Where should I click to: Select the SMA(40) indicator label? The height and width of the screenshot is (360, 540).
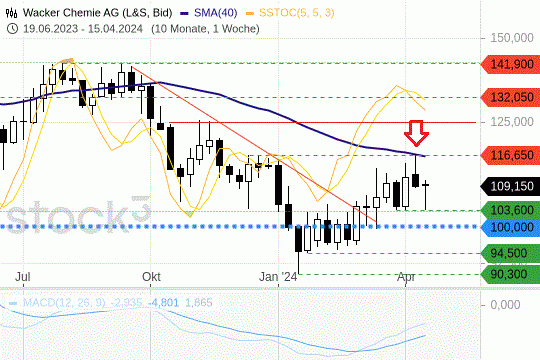(216, 13)
